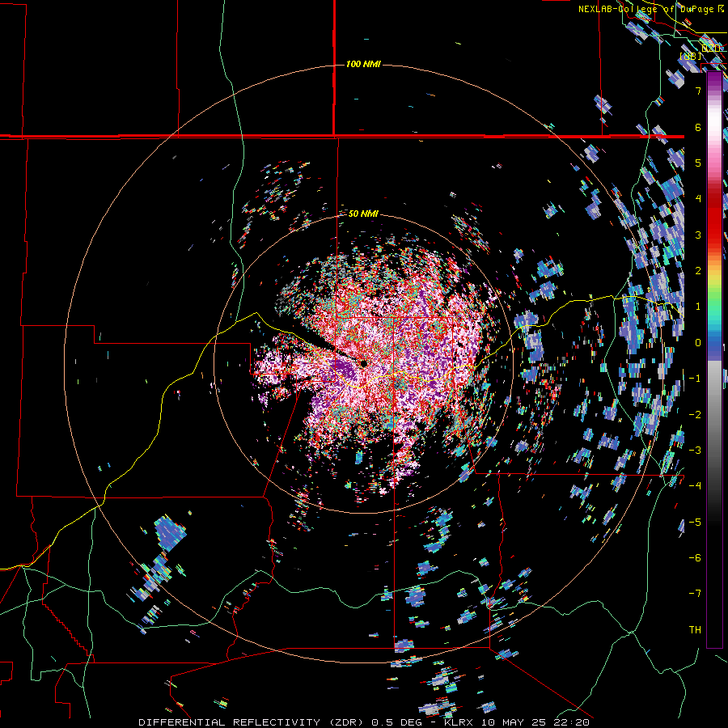This screenshot has height=728, width=728.
Task: Click the "100 NMI" range ring label
Action: [x=363, y=64]
